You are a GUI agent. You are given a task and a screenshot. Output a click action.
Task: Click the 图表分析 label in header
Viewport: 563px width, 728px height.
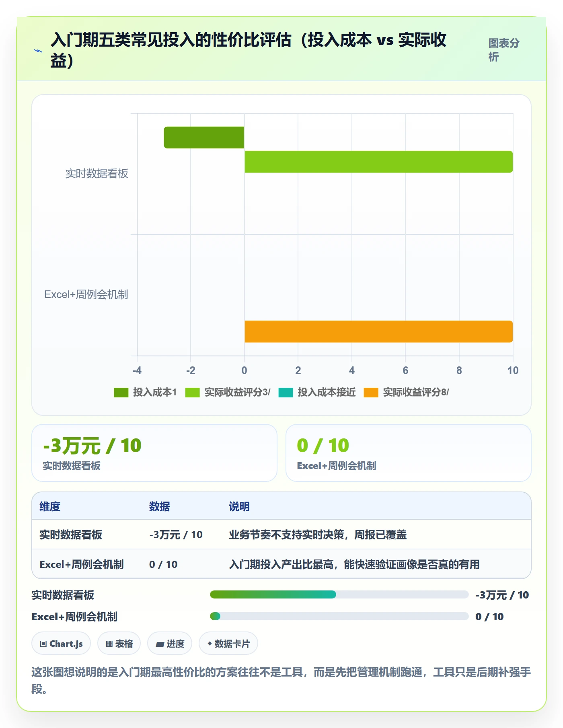pyautogui.click(x=504, y=50)
